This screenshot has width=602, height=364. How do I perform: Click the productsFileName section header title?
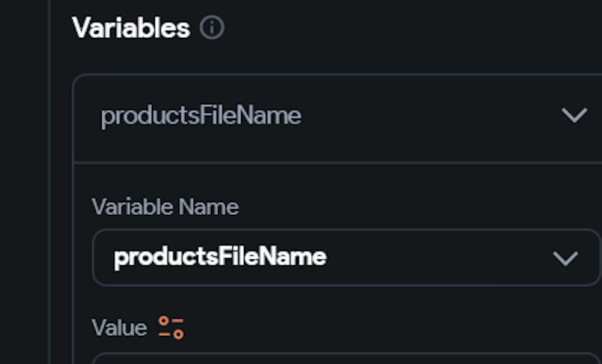(201, 116)
